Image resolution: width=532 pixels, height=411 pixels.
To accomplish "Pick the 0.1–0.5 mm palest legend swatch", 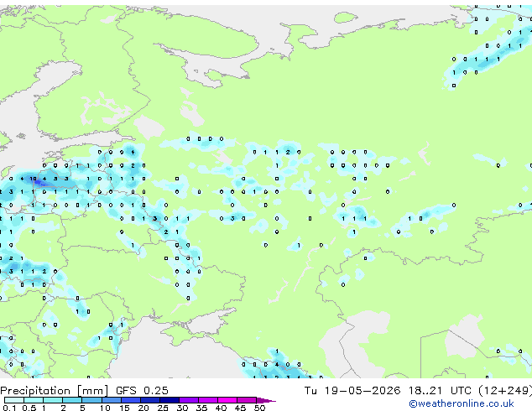I will [14, 400].
